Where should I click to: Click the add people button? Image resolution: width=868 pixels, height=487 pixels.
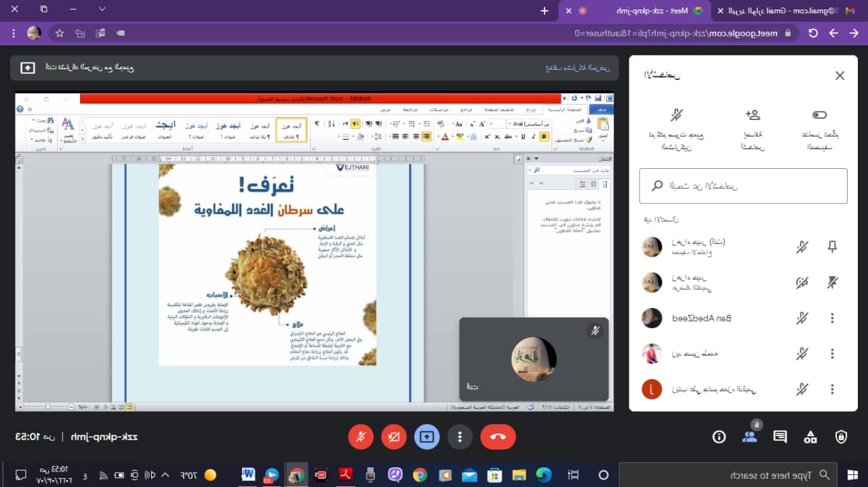point(752,115)
